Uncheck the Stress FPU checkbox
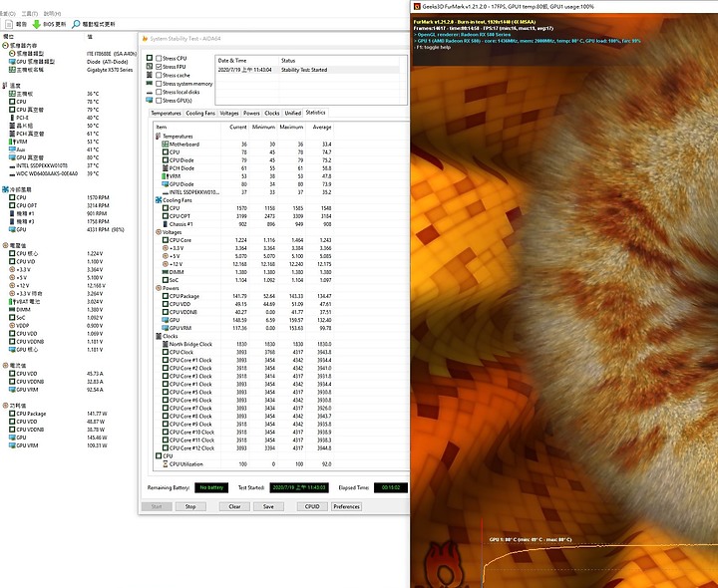The image size is (718, 588). pyautogui.click(x=159, y=67)
